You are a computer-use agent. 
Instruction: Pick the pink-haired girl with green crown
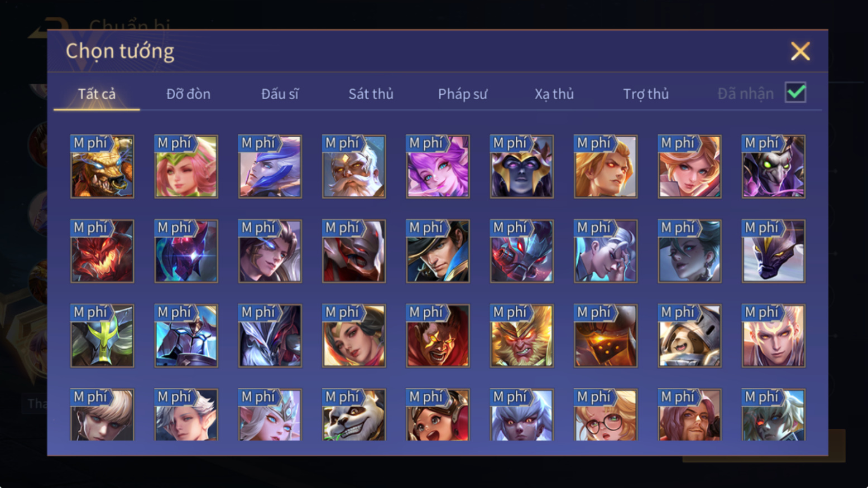186,166
